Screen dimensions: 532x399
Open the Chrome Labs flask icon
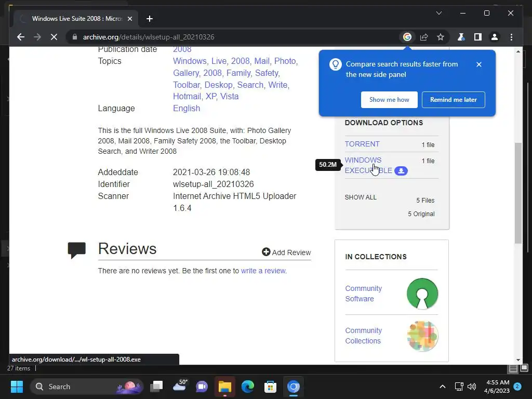tap(461, 37)
